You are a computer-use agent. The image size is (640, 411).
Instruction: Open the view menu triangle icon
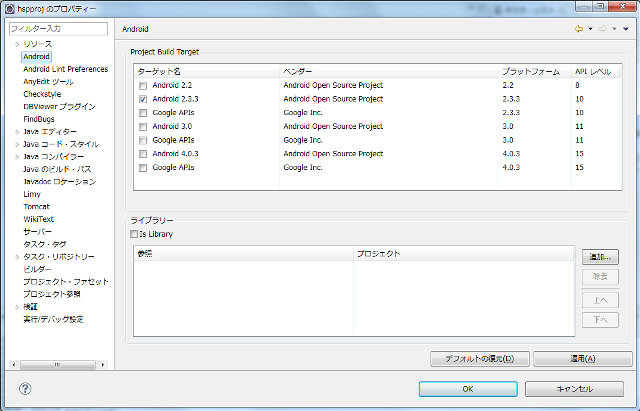coord(625,29)
